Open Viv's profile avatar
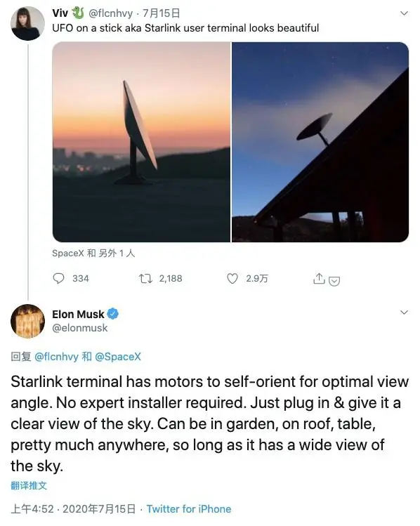Screen dimensions: 420x526 pyautogui.click(x=27, y=24)
